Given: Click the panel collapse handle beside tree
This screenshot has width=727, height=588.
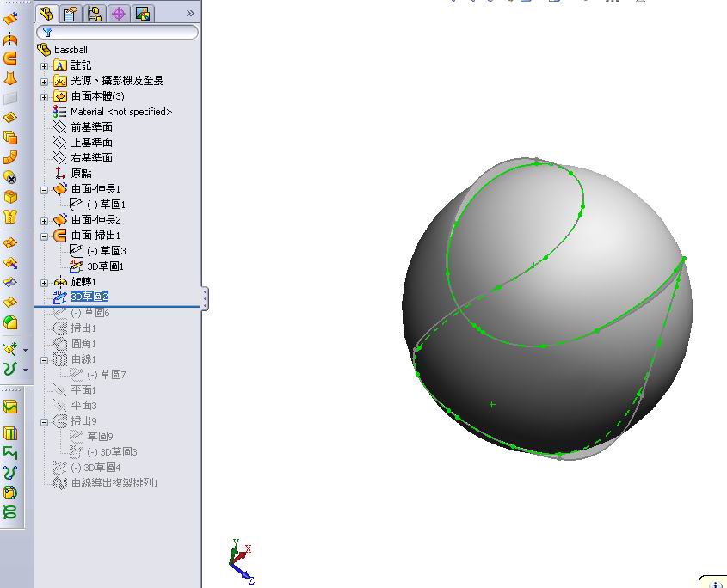Looking at the screenshot, I should tap(205, 298).
